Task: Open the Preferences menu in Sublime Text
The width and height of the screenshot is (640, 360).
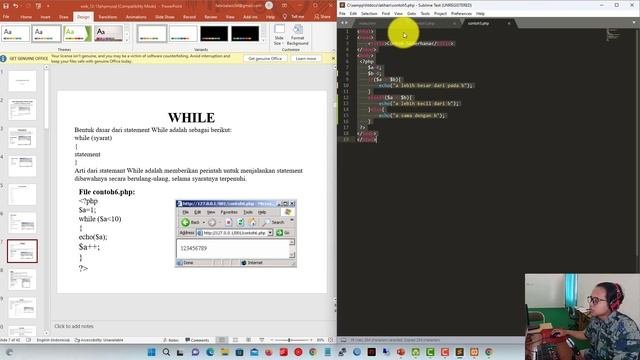Action: click(461, 13)
